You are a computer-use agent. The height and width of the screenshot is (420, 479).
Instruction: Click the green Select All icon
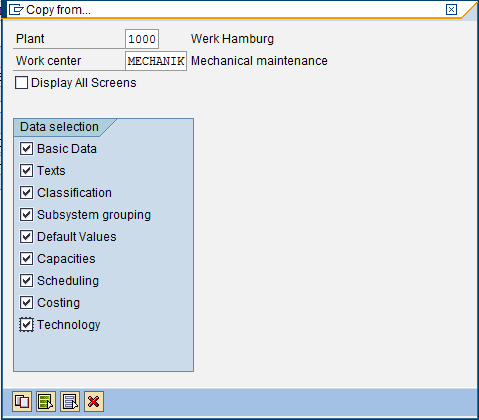click(x=46, y=401)
